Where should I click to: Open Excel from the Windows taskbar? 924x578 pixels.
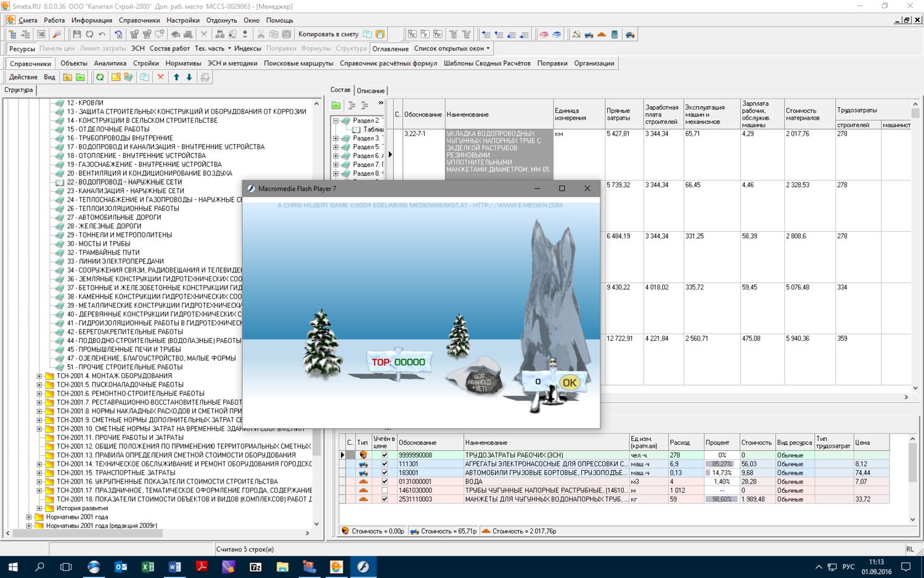click(x=148, y=566)
